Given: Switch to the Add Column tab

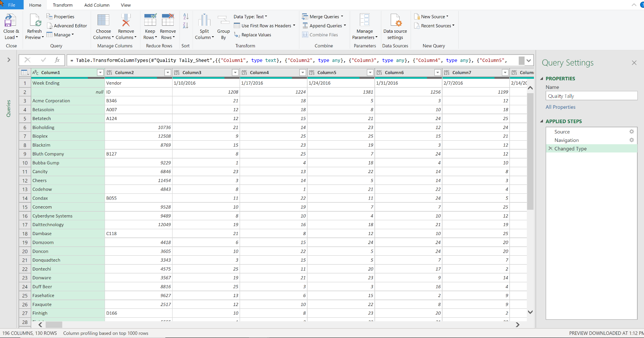Looking at the screenshot, I should 97,5.
